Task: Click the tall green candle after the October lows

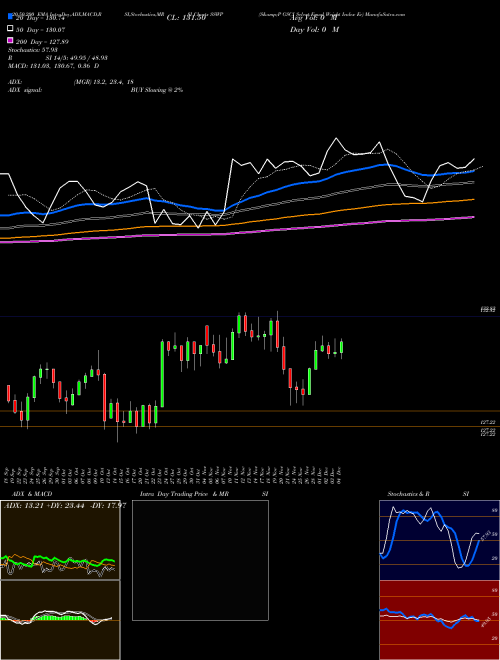Action: pos(162,374)
